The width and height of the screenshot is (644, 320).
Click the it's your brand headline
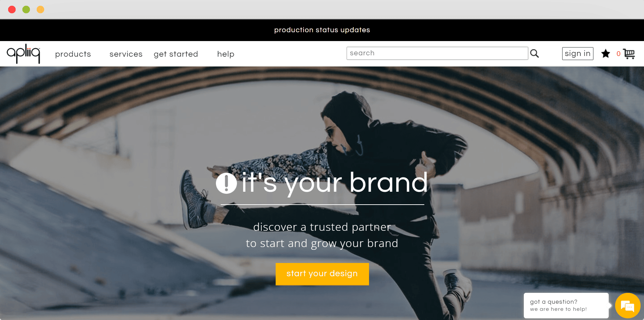[334, 183]
